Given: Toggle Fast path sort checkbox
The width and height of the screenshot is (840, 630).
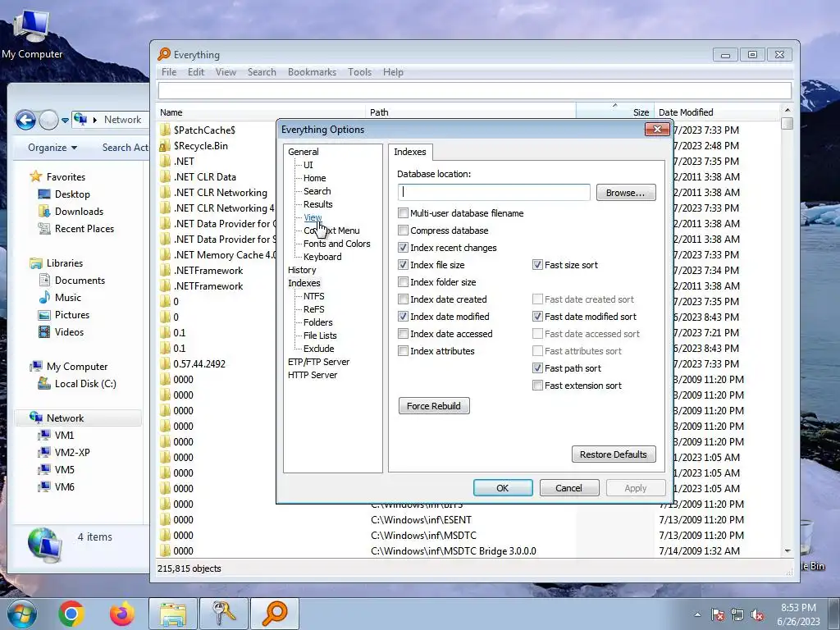Looking at the screenshot, I should (x=537, y=368).
